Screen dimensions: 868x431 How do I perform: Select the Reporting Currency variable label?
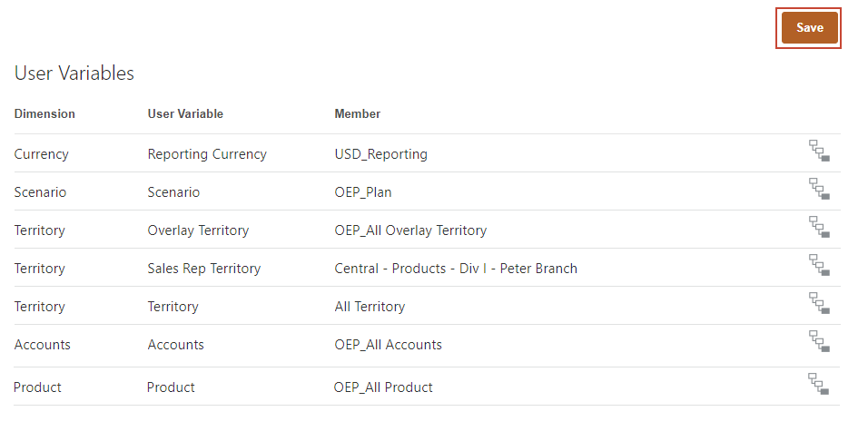tap(207, 154)
